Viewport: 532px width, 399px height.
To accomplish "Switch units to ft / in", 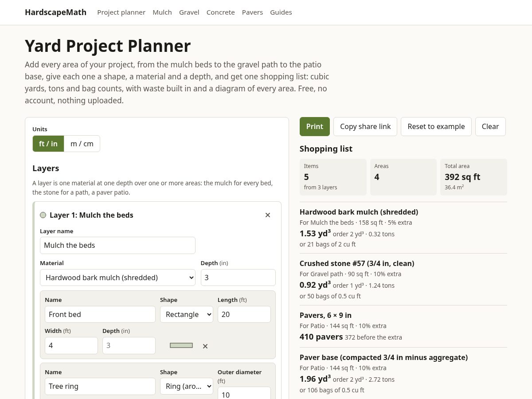I will 48,144.
